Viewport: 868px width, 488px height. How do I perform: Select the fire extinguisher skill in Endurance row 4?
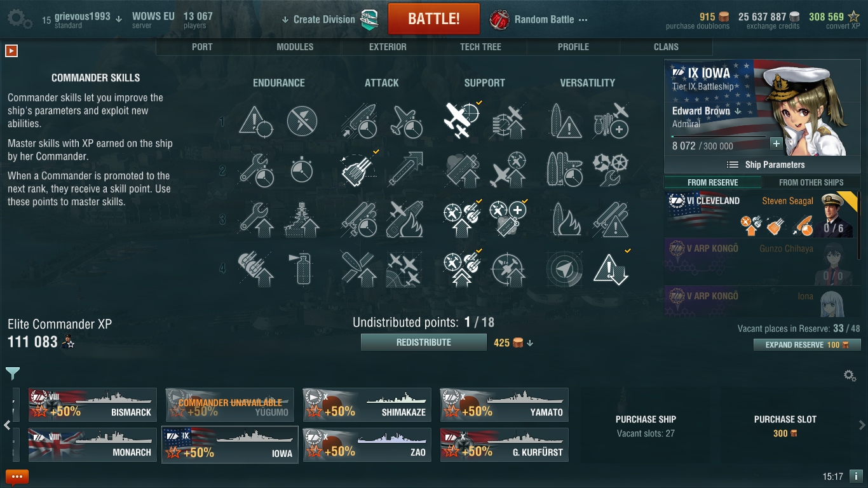point(302,268)
